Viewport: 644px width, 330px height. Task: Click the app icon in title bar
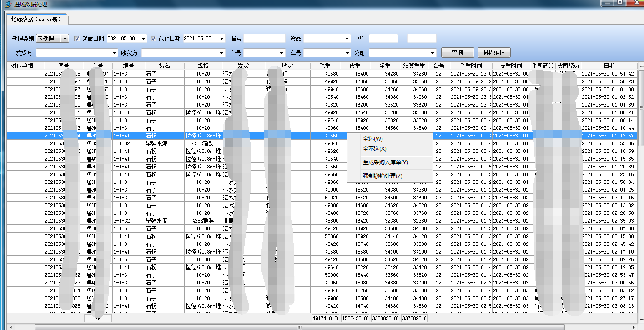pos(8,4)
